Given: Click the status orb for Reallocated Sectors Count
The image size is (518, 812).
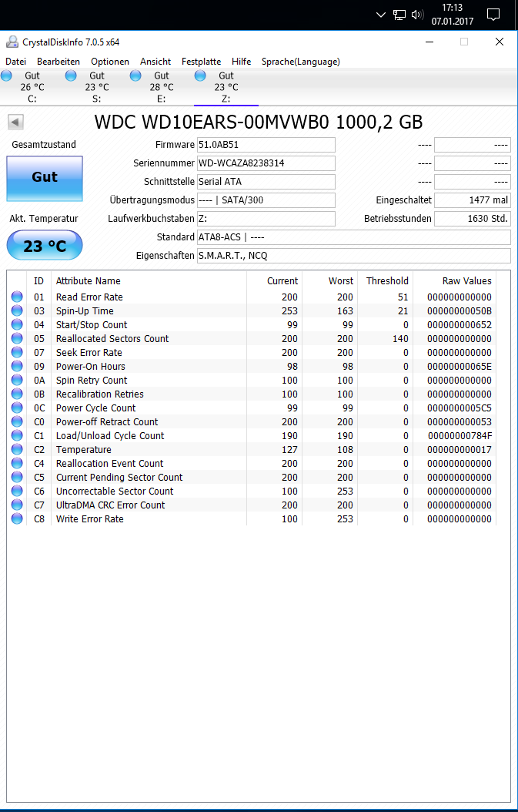Looking at the screenshot, I should [17, 339].
